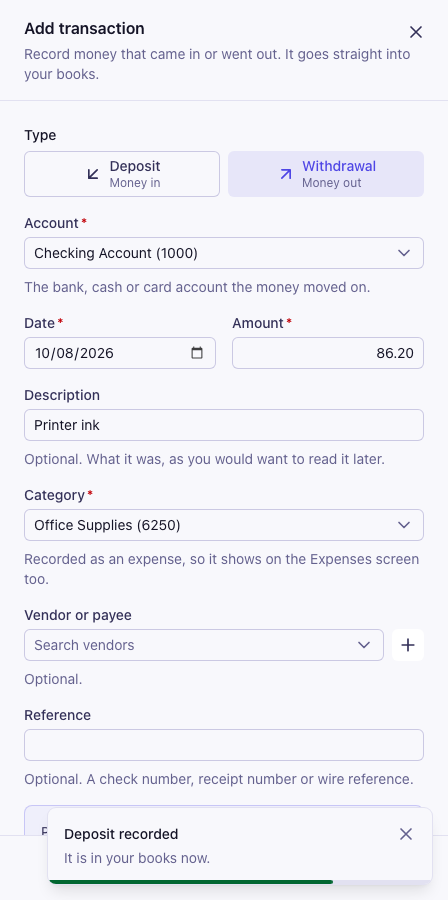Click the expense note under Category

click(x=221, y=569)
